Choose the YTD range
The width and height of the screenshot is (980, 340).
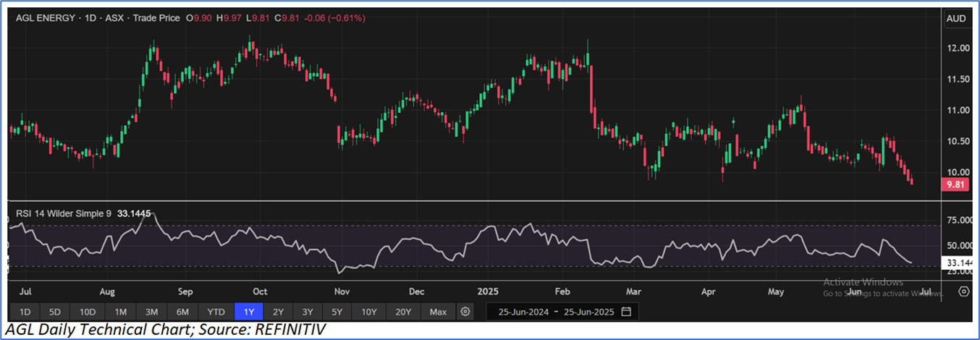point(216,312)
